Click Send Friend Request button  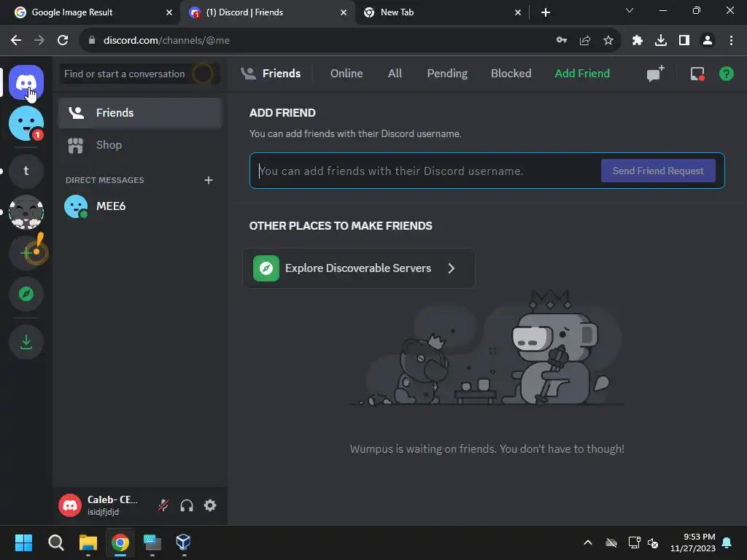658,171
